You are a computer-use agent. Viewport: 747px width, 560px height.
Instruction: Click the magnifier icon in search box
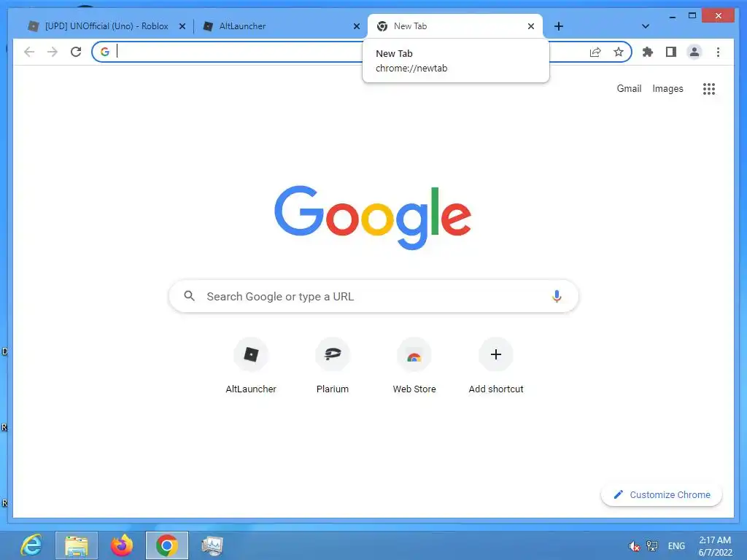[x=189, y=296]
